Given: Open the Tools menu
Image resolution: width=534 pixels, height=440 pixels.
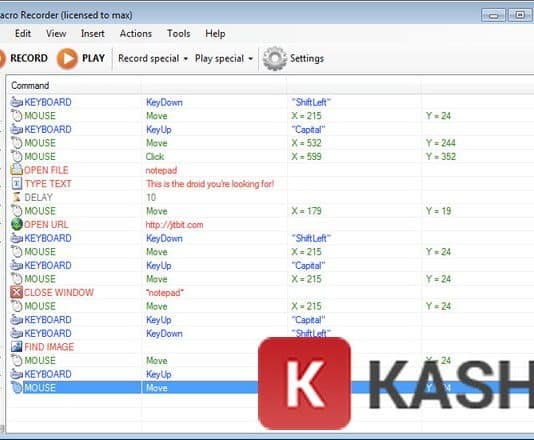Looking at the screenshot, I should 178,34.
